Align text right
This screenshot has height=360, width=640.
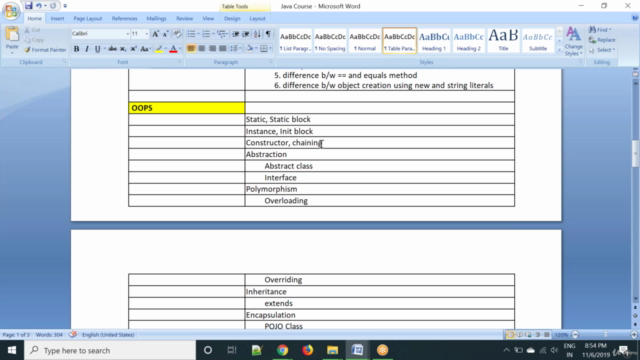(212, 49)
